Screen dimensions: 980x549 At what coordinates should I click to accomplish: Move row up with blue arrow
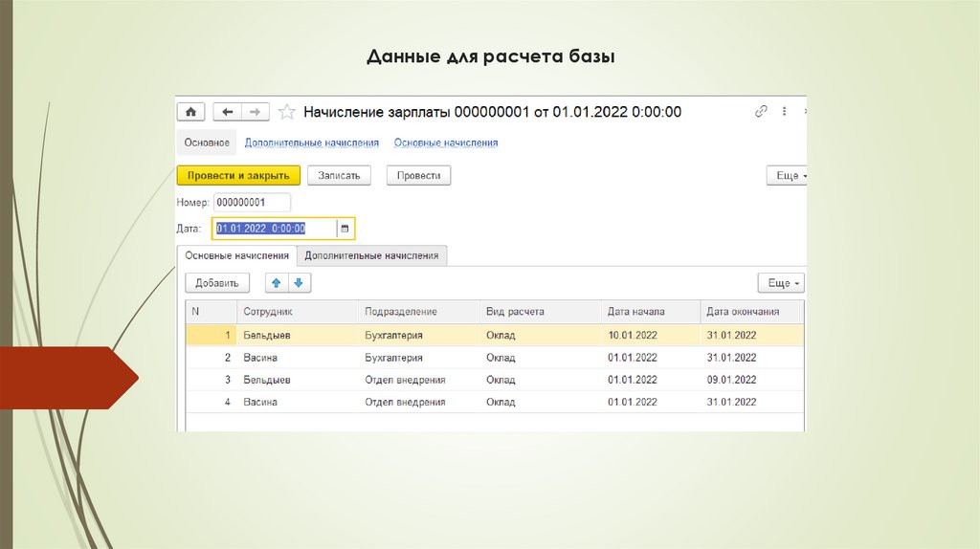[x=277, y=283]
